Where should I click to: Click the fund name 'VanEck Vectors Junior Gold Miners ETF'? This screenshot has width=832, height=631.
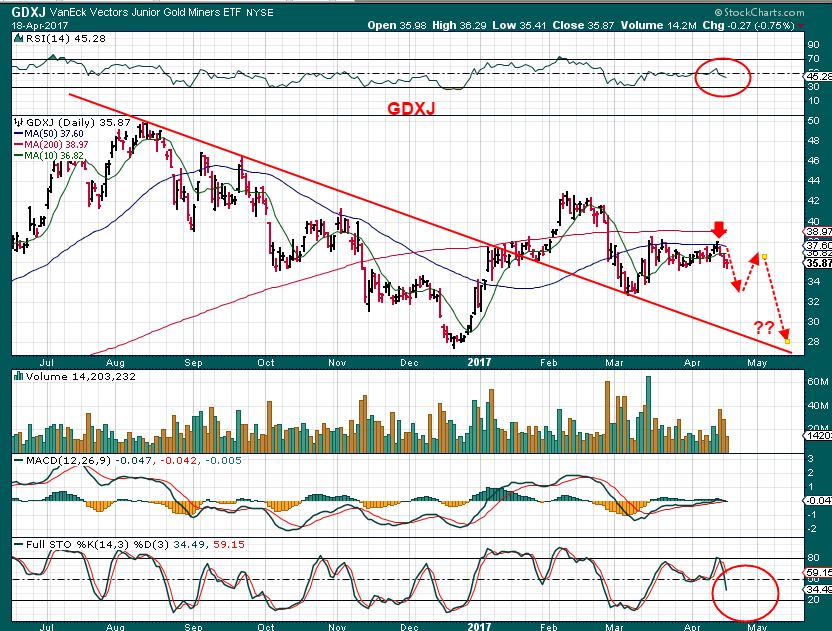pyautogui.click(x=145, y=12)
